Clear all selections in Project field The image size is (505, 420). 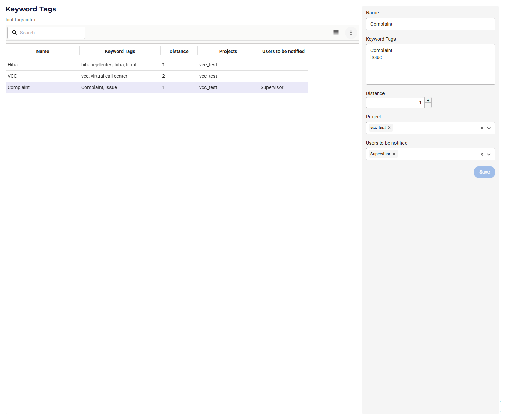tap(481, 128)
